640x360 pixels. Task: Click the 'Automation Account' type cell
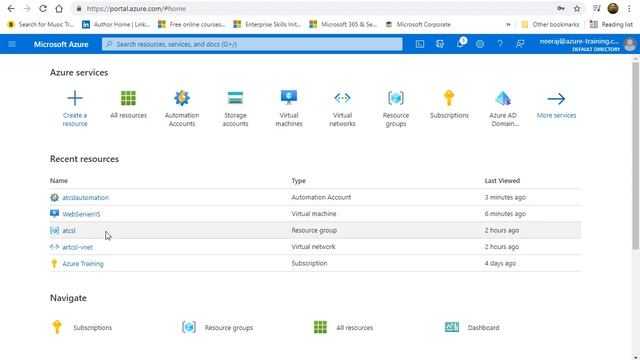321,197
